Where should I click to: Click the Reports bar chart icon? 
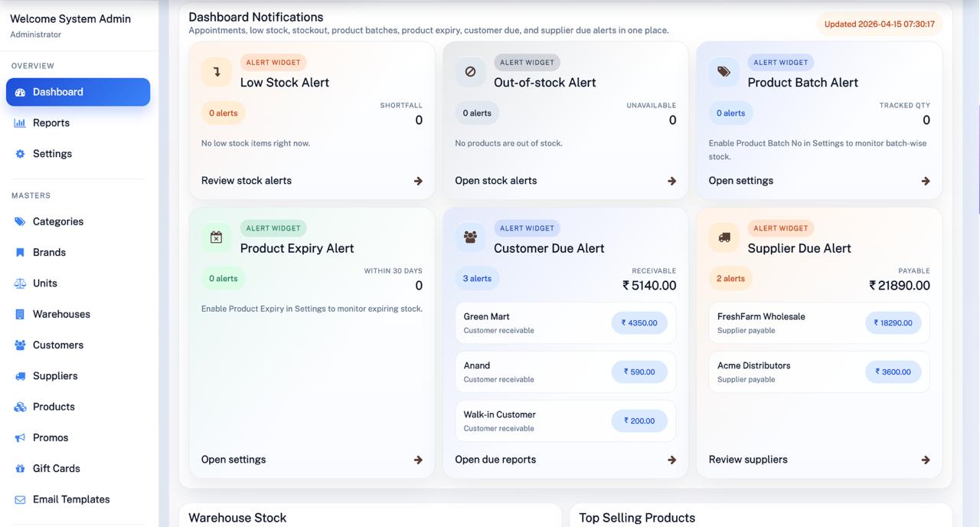[x=19, y=122]
